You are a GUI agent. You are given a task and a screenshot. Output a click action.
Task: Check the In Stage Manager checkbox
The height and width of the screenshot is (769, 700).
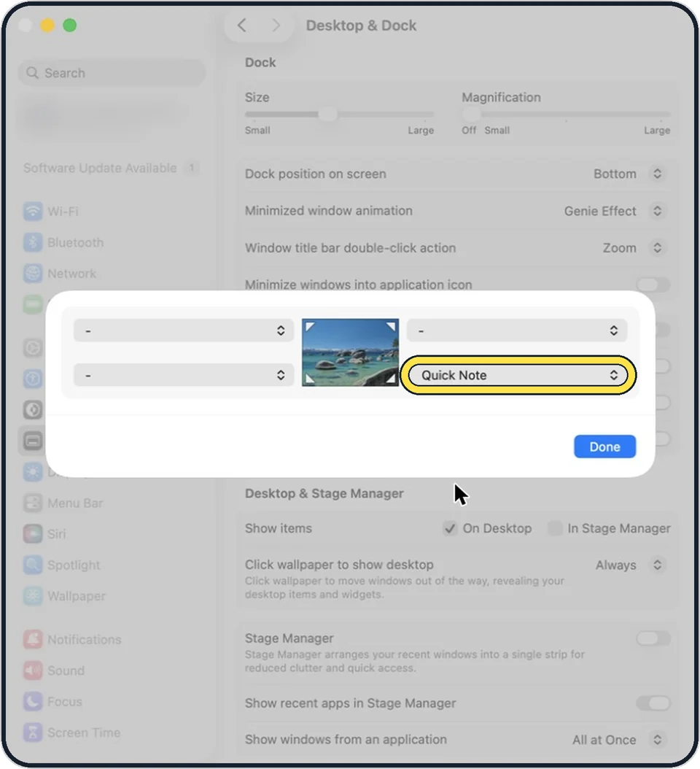point(555,528)
